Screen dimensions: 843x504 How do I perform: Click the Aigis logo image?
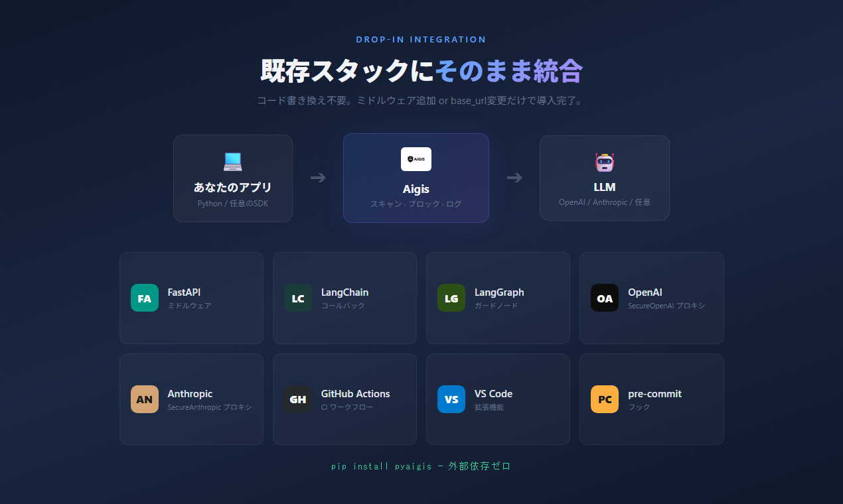tap(416, 159)
